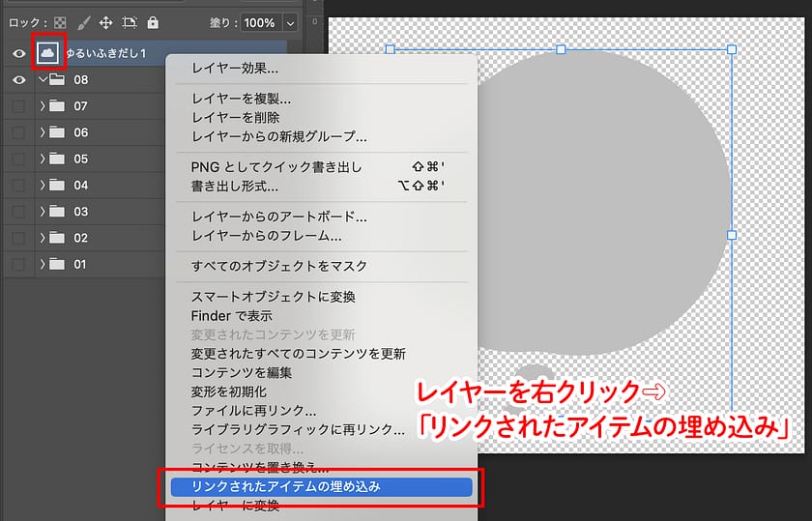Click the folder icon of group 07
Viewport: 812px width, 521px height.
[56, 106]
